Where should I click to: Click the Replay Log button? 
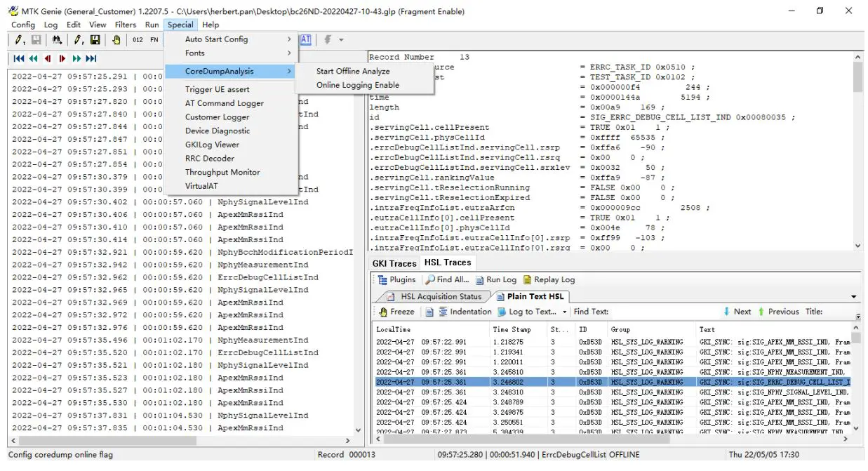click(x=549, y=279)
